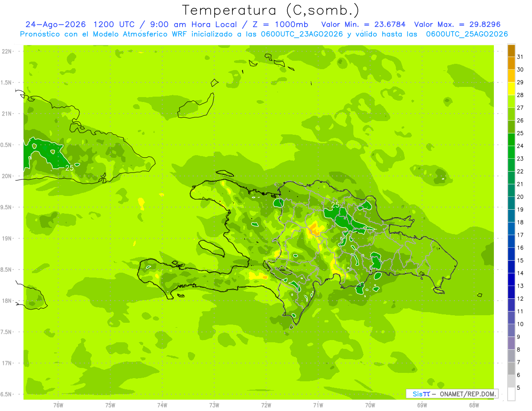Click the '68W' longitude label
This screenshot has height=411, width=532.
[474, 405]
